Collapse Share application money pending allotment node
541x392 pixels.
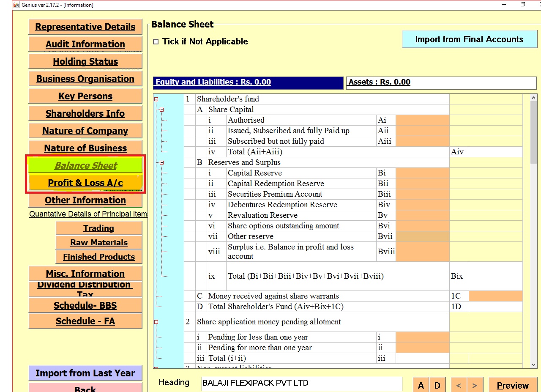(156, 322)
